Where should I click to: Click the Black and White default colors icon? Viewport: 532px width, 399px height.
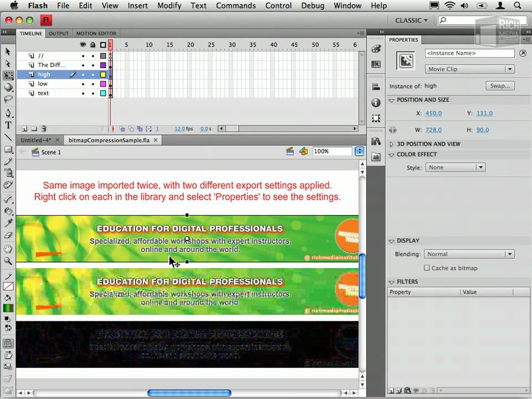(7, 319)
